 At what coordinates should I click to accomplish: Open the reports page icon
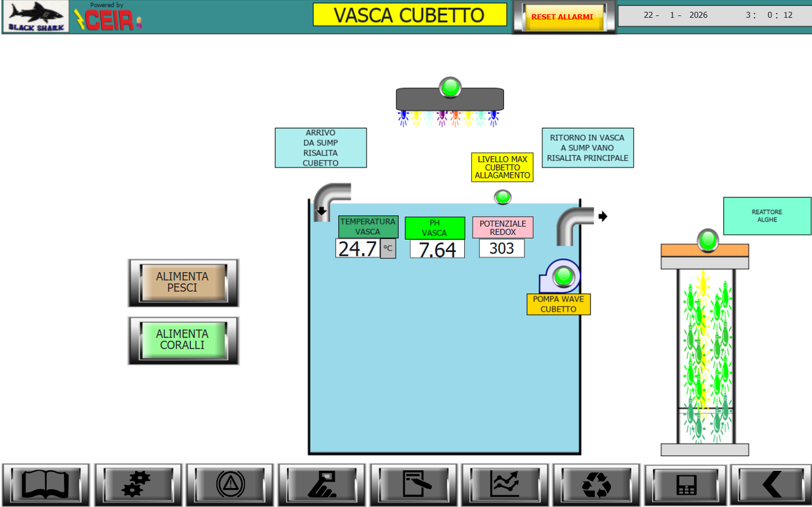pyautogui.click(x=412, y=484)
